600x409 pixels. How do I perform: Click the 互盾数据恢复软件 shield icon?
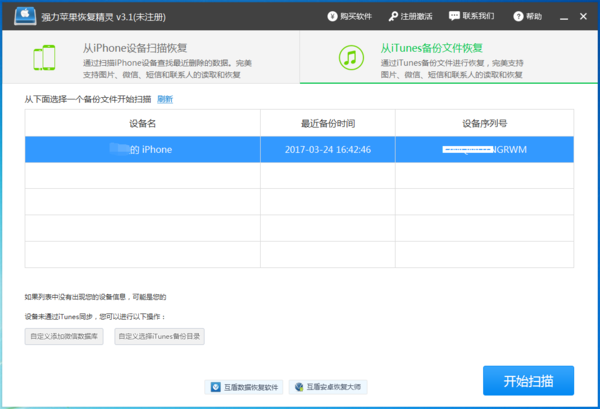[216, 387]
